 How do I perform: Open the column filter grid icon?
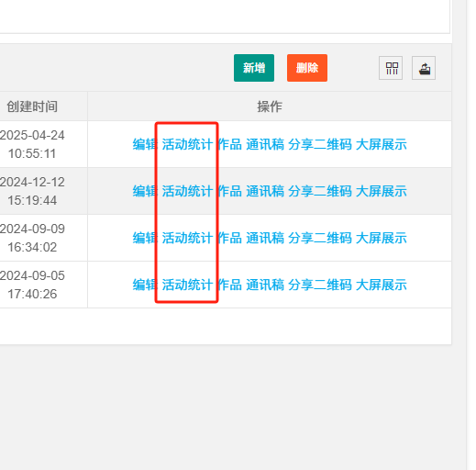click(391, 68)
